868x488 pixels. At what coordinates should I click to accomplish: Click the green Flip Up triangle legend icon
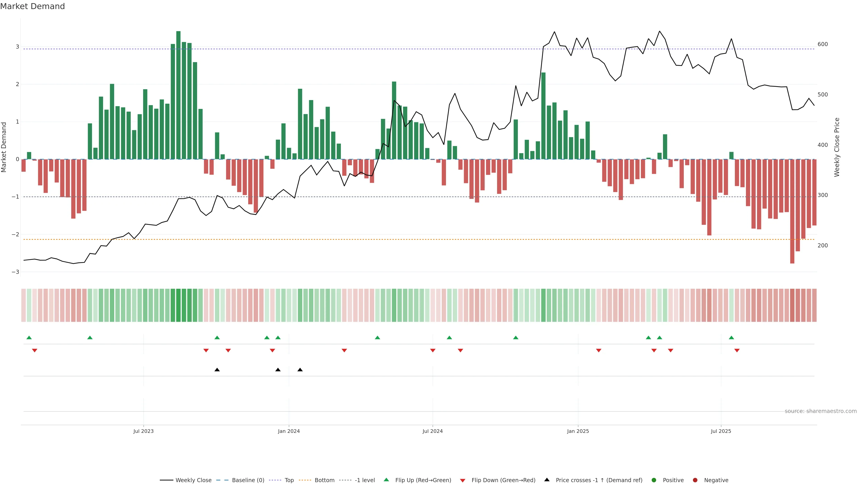(386, 480)
